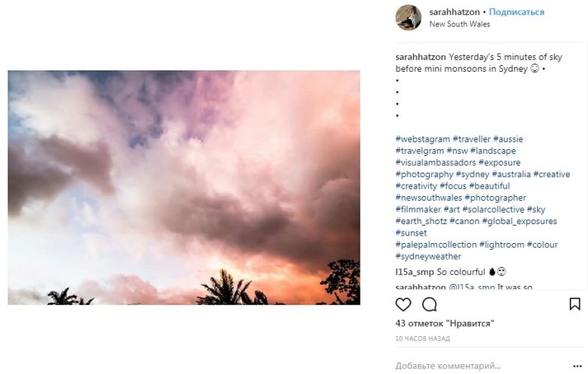Viewport: 588px width, 374px height.
Task: Open the 43 отметок "Нравится" likes list
Action: (445, 324)
